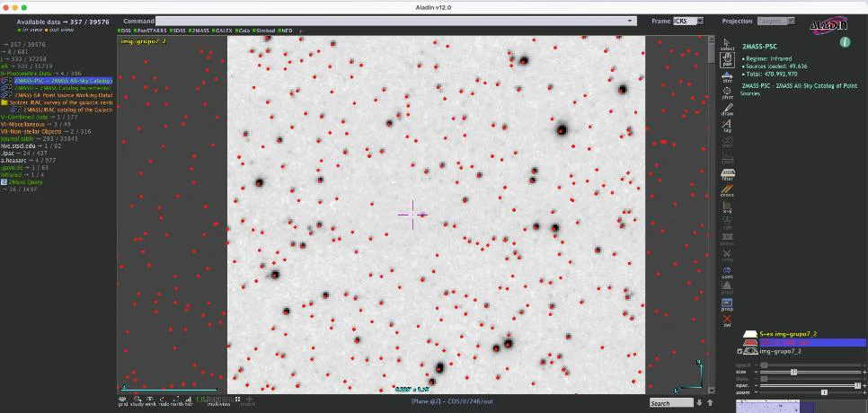Load the DSS bookmark
This screenshot has width=868, height=413.
[x=125, y=31]
